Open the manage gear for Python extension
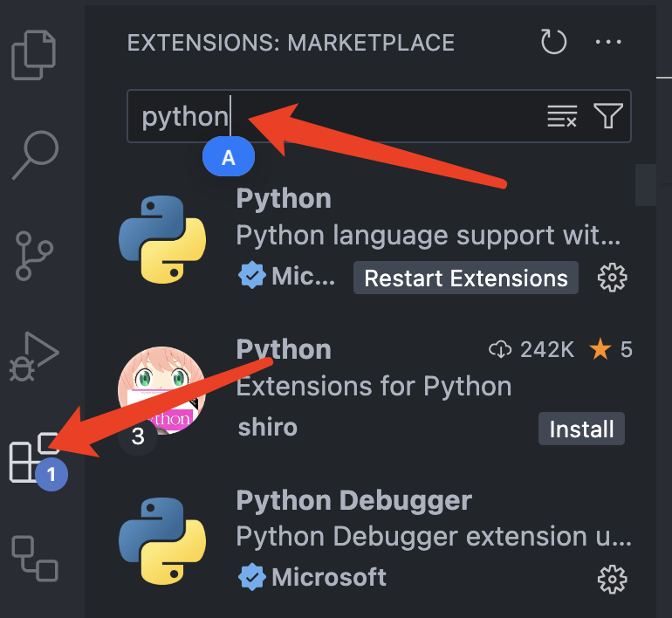The height and width of the screenshot is (618, 672). pyautogui.click(x=612, y=278)
